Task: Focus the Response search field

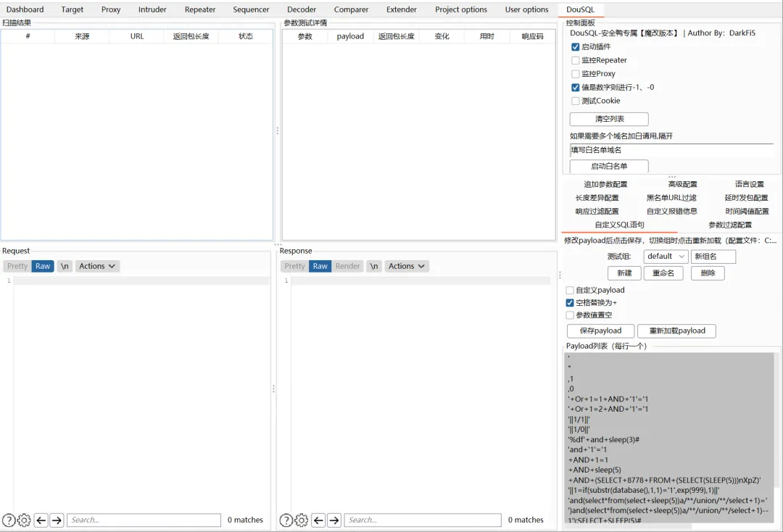Action: (423, 520)
